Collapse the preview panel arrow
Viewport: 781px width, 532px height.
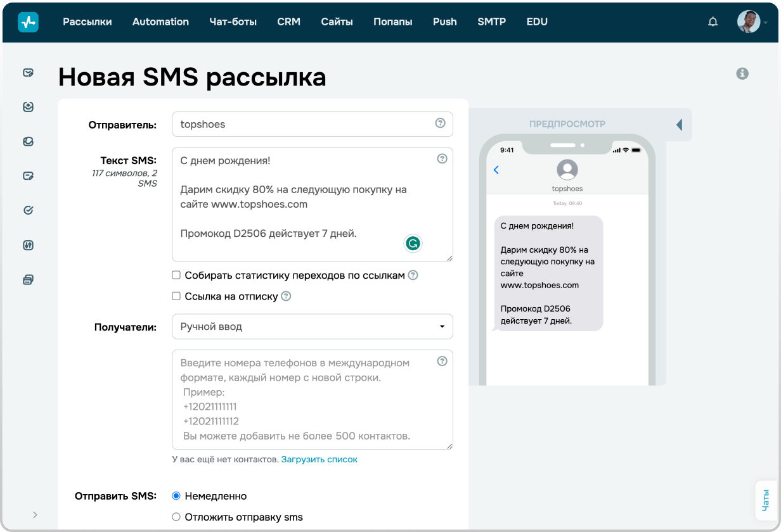[679, 124]
